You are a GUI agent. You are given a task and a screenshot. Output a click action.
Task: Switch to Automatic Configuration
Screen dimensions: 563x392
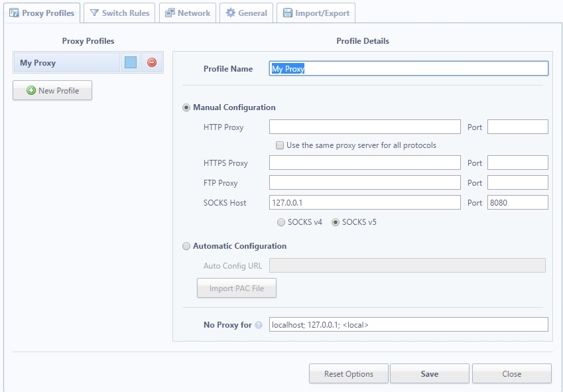(x=186, y=245)
